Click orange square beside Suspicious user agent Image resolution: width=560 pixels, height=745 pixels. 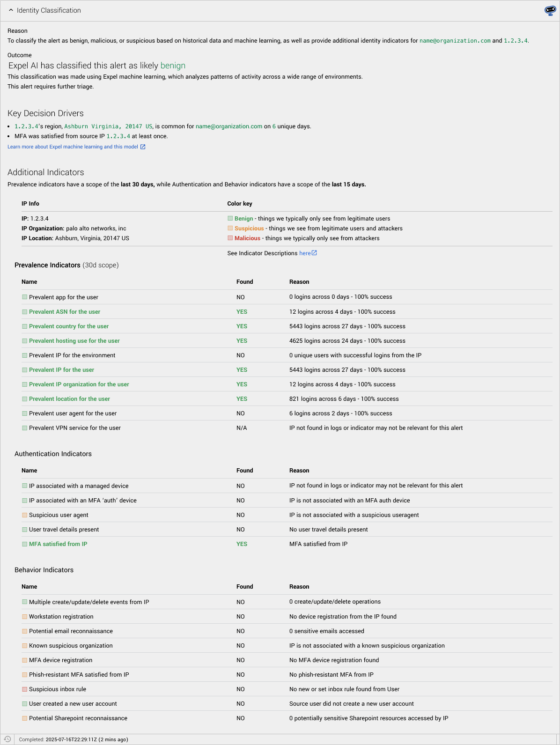point(24,515)
